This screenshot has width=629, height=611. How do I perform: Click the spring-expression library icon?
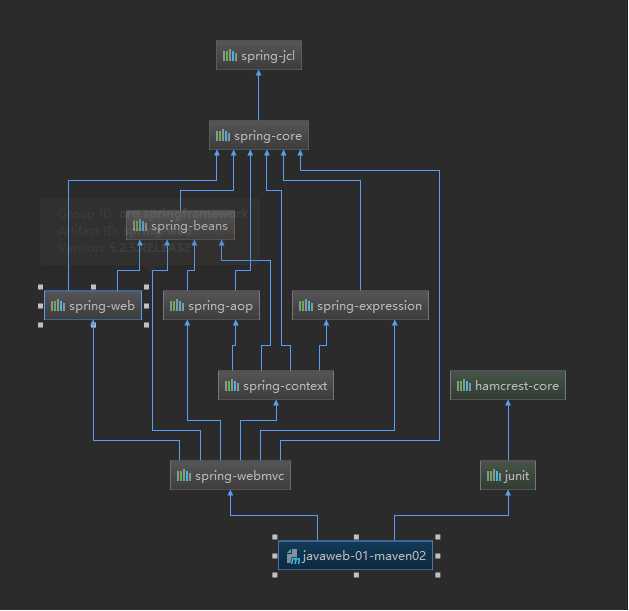tap(306, 306)
